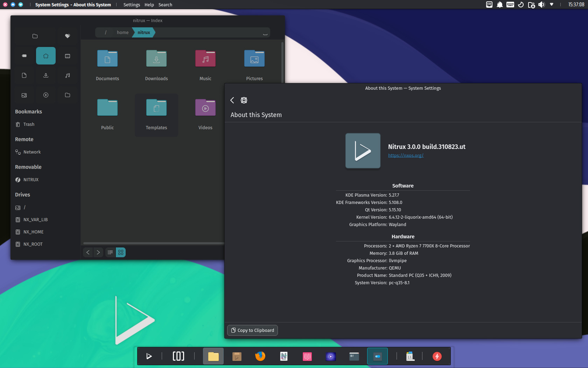Toggle night color moon tray icon
The height and width of the screenshot is (368, 588).
[x=521, y=5]
